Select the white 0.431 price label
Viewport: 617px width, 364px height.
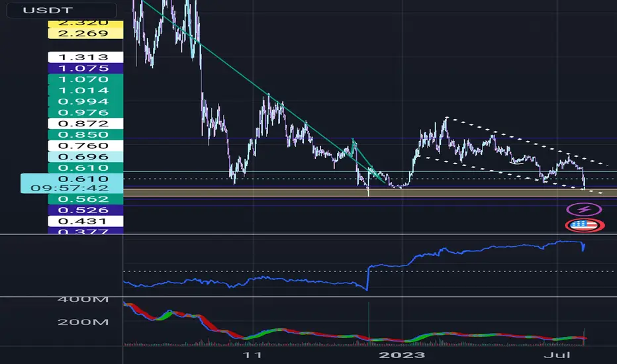[85, 221]
